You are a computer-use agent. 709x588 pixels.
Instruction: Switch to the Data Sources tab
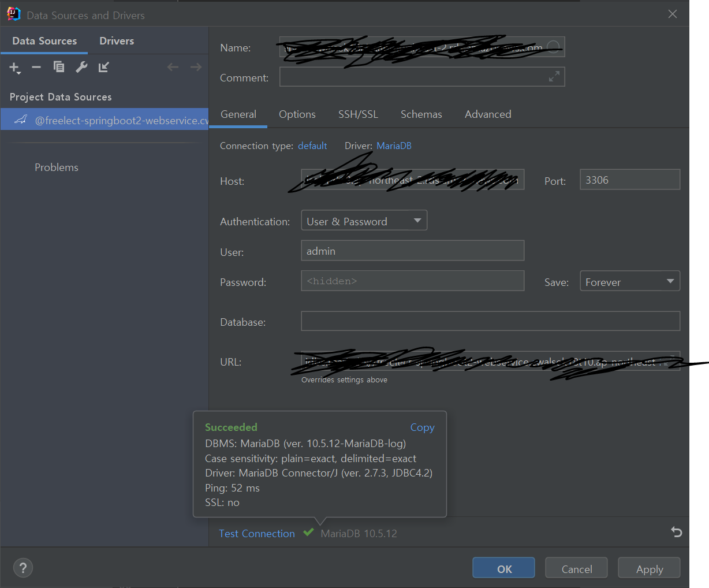[44, 41]
